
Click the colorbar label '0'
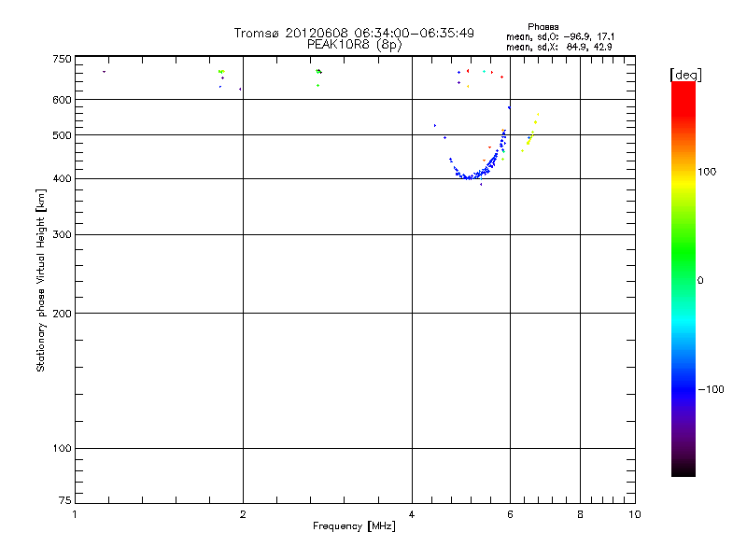700,281
